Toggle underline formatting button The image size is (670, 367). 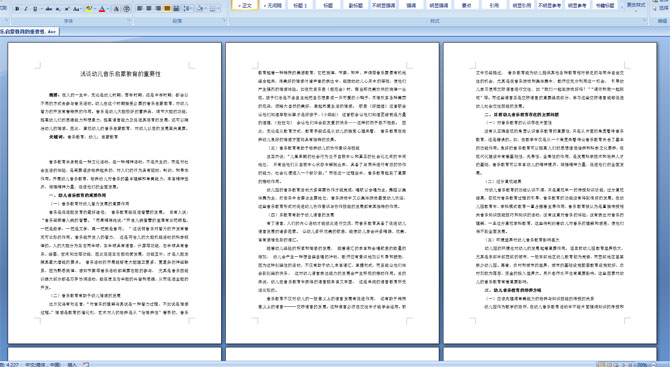[x=35, y=9]
